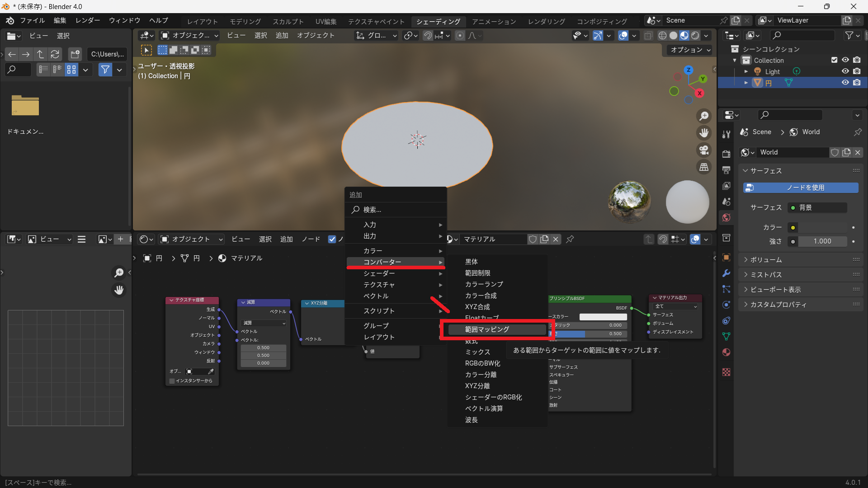Image resolution: width=868 pixels, height=488 pixels.
Task: Open the Options dropdown in viewport
Action: point(690,50)
